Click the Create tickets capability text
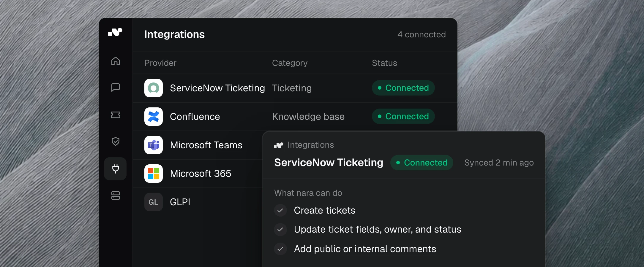Image resolution: width=644 pixels, height=267 pixels. tap(325, 210)
